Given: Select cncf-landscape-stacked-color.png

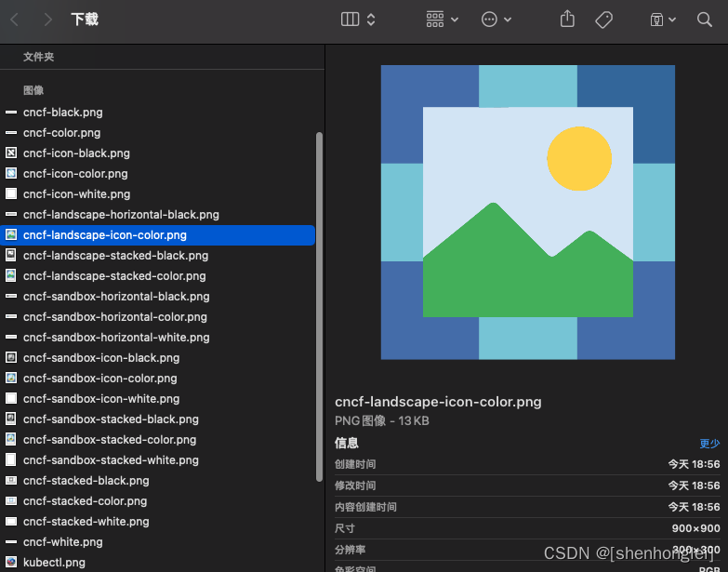Looking at the screenshot, I should coord(114,276).
